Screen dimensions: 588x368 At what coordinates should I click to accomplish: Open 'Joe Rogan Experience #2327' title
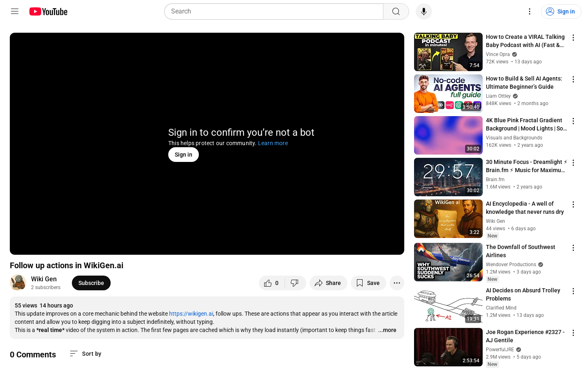[525, 336]
